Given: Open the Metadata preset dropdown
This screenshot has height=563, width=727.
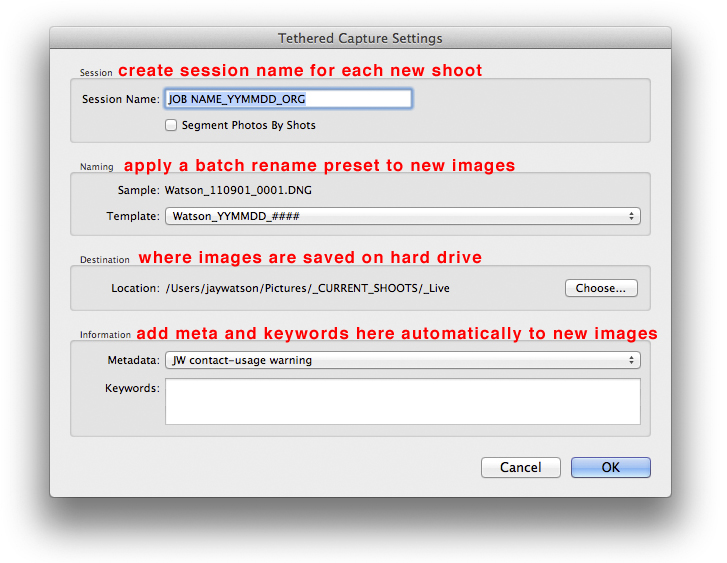Looking at the screenshot, I should 402,360.
